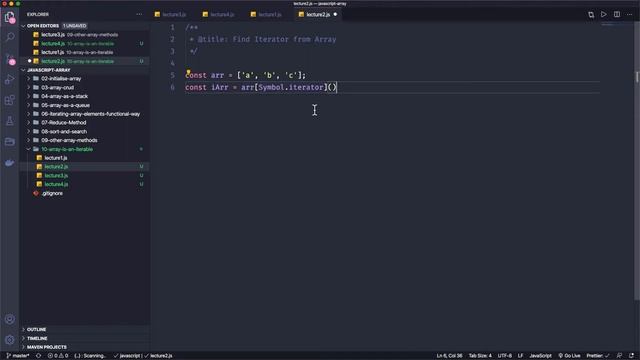The image size is (640, 360).
Task: Open the Search view in activity bar
Action: tap(9, 37)
